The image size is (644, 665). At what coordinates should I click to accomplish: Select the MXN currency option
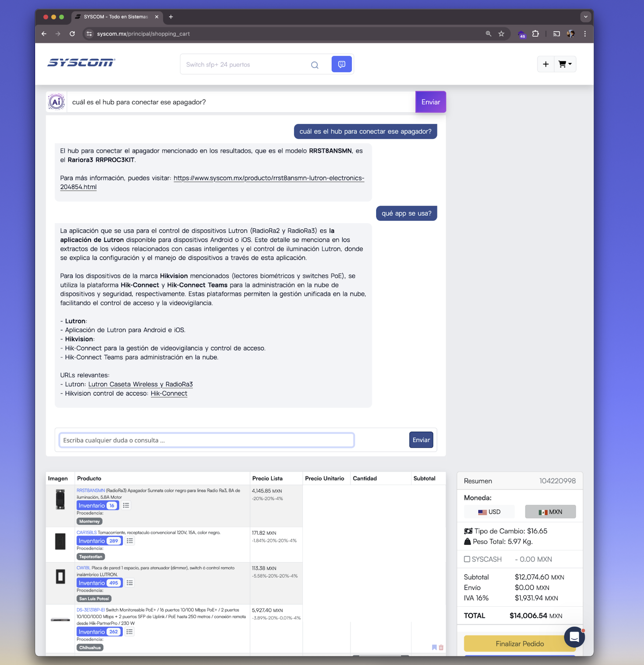pyautogui.click(x=550, y=512)
